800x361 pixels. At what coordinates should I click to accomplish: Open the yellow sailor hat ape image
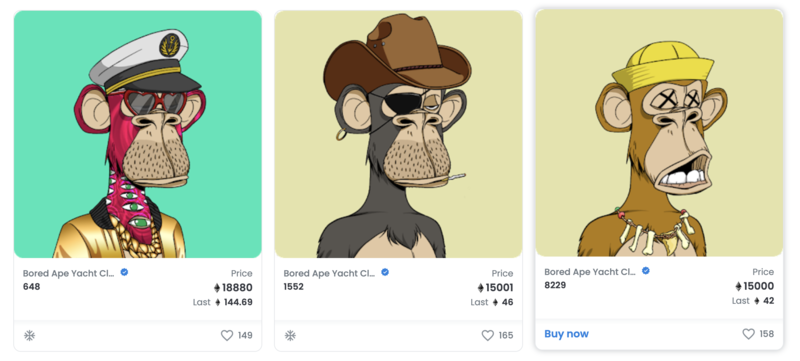(x=659, y=133)
